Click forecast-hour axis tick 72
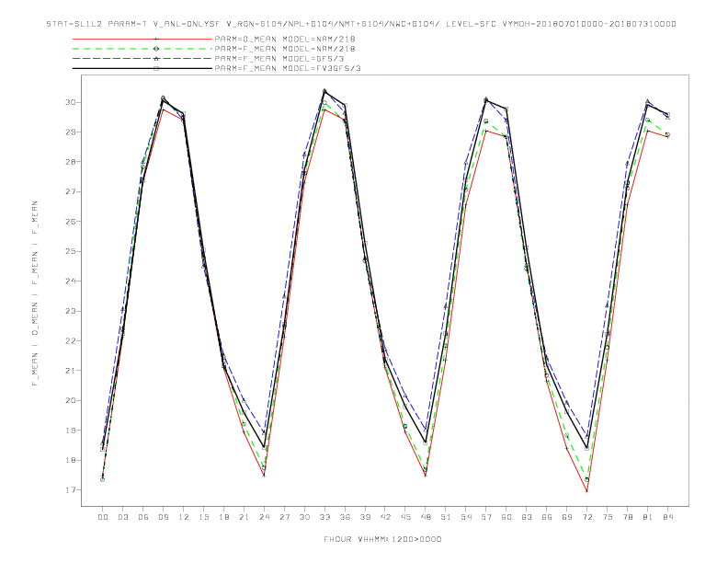This screenshot has height=563, width=728. click(x=587, y=517)
